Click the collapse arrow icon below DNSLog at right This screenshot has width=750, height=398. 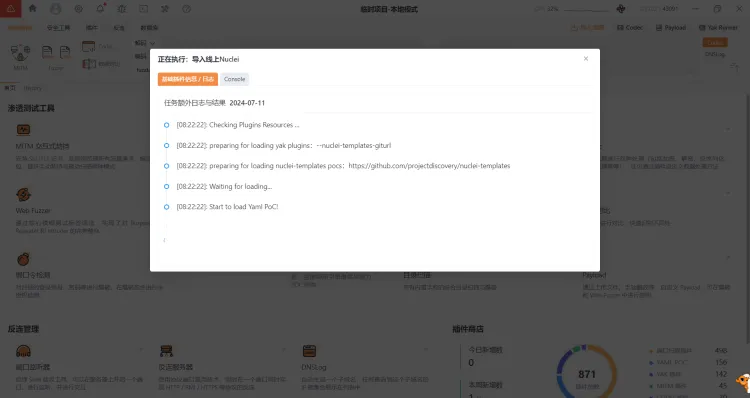point(735,67)
